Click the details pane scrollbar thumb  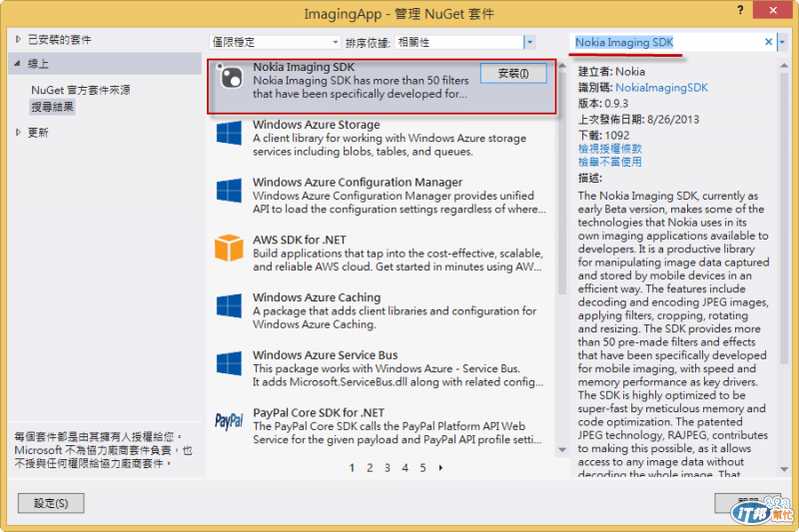click(x=784, y=219)
